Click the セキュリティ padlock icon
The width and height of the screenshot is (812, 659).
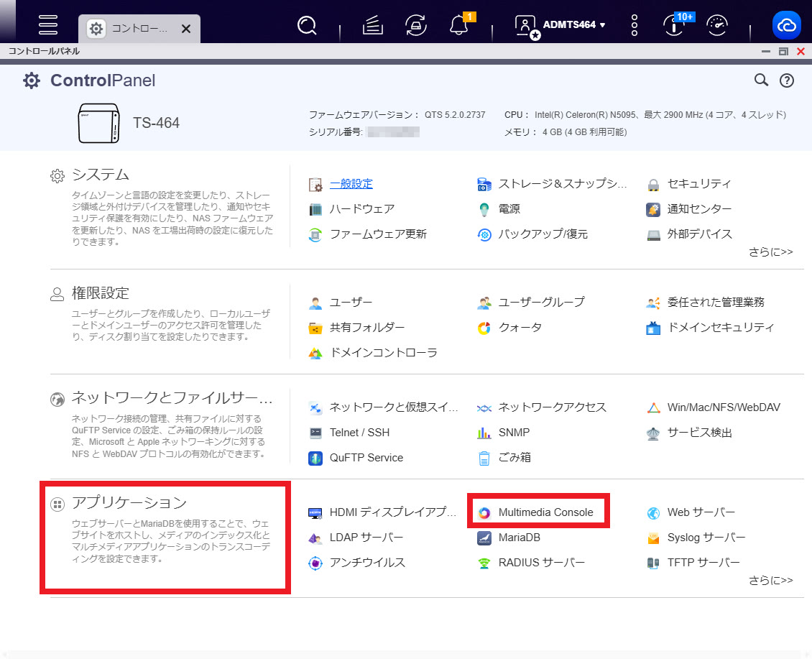pyautogui.click(x=653, y=185)
